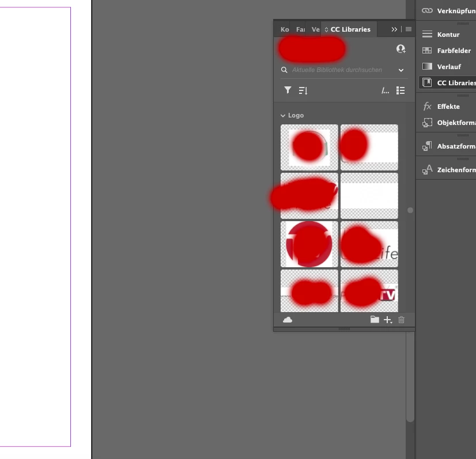Select the first logo thumbnail in row one
This screenshot has height=459, width=476.
pyautogui.click(x=309, y=147)
